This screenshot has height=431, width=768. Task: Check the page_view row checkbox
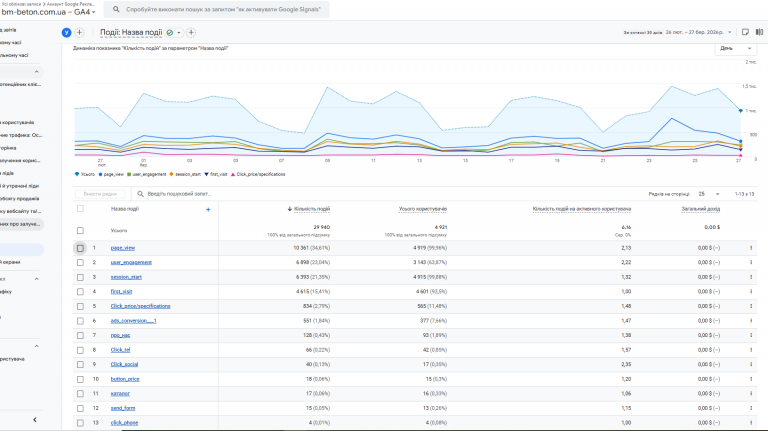pyautogui.click(x=80, y=247)
